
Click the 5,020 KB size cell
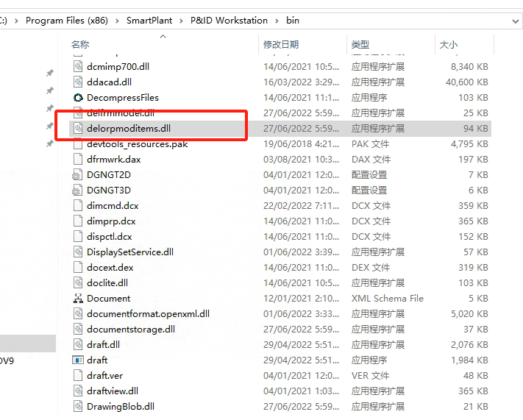pos(469,313)
